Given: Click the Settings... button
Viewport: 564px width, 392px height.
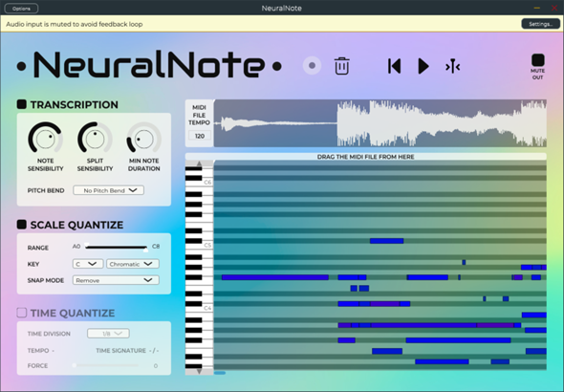Looking at the screenshot, I should 541,24.
